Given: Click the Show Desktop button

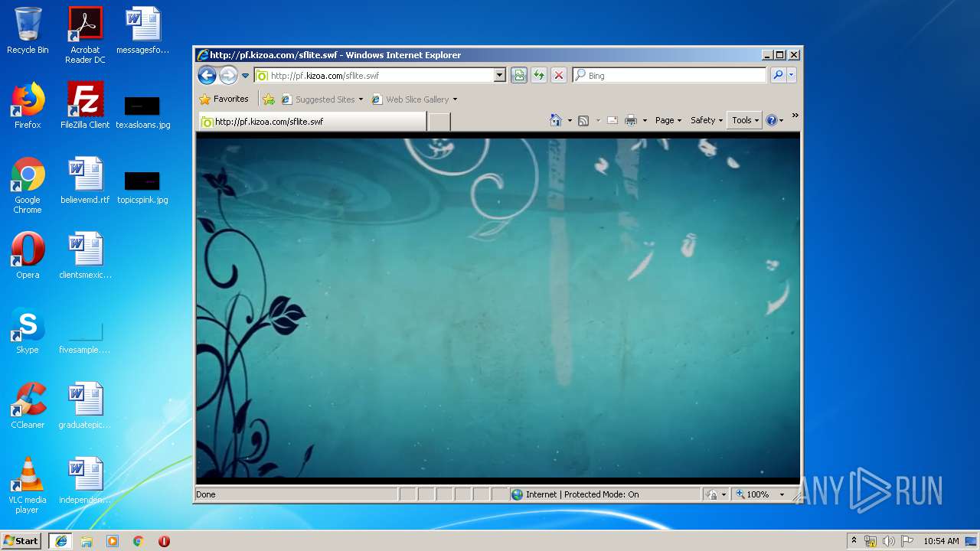Looking at the screenshot, I should [972, 541].
